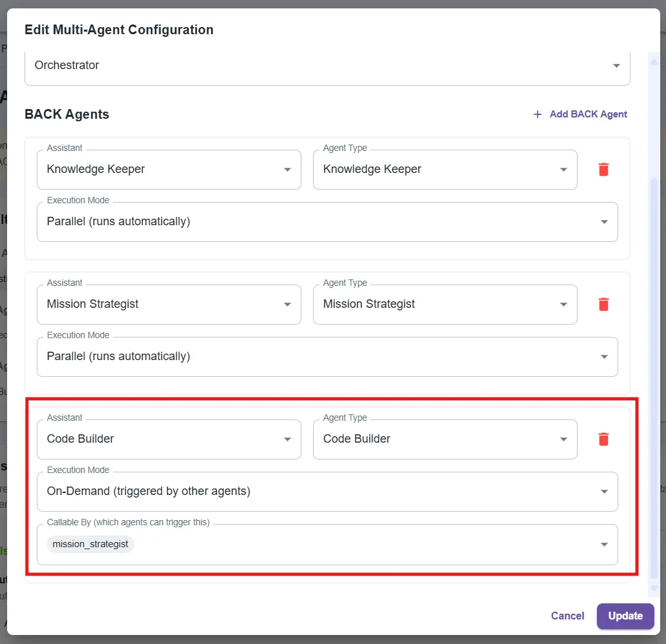Viewport: 666px width, 644px height.
Task: Delete the Knowledge Keeper agent row
Action: pyautogui.click(x=603, y=170)
